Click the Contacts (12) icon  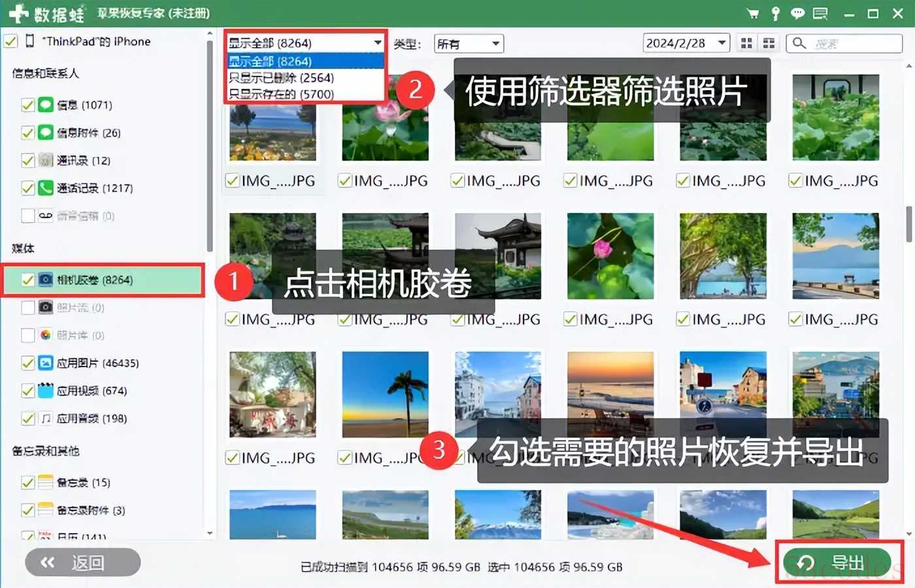45,160
